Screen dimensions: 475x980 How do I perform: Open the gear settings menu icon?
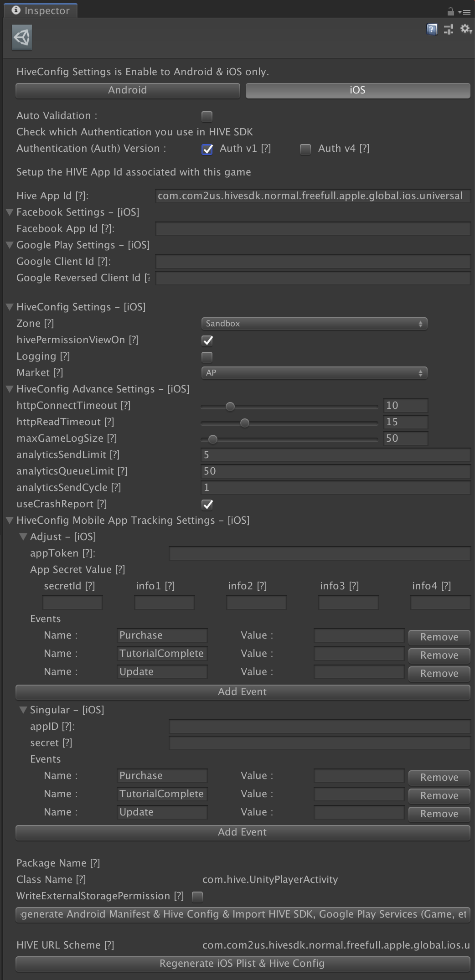(x=466, y=29)
